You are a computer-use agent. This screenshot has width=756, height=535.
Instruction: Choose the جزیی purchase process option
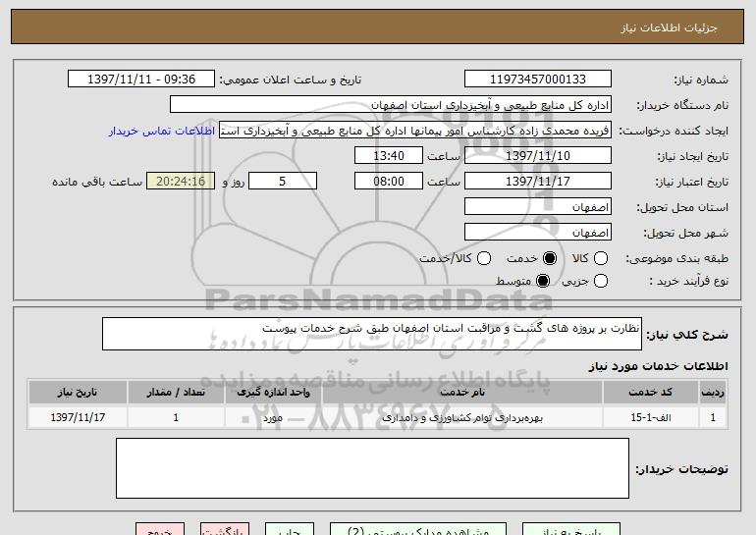pyautogui.click(x=600, y=281)
